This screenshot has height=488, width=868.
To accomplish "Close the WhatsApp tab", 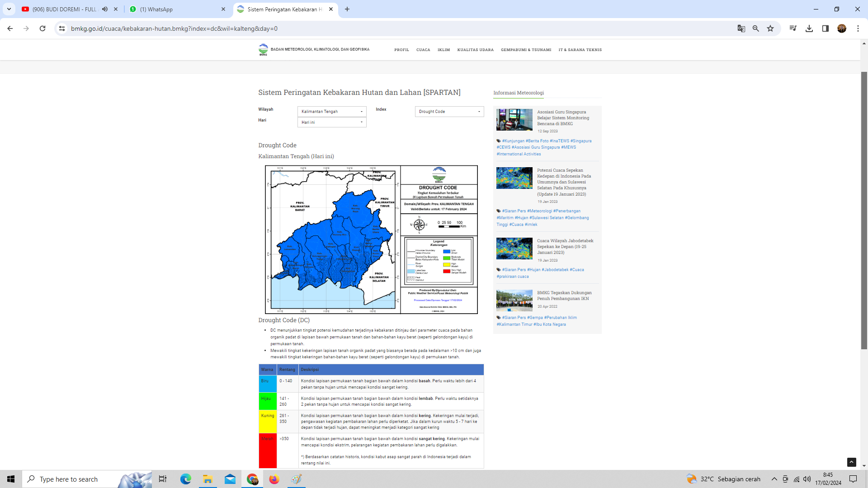I will pyautogui.click(x=223, y=9).
